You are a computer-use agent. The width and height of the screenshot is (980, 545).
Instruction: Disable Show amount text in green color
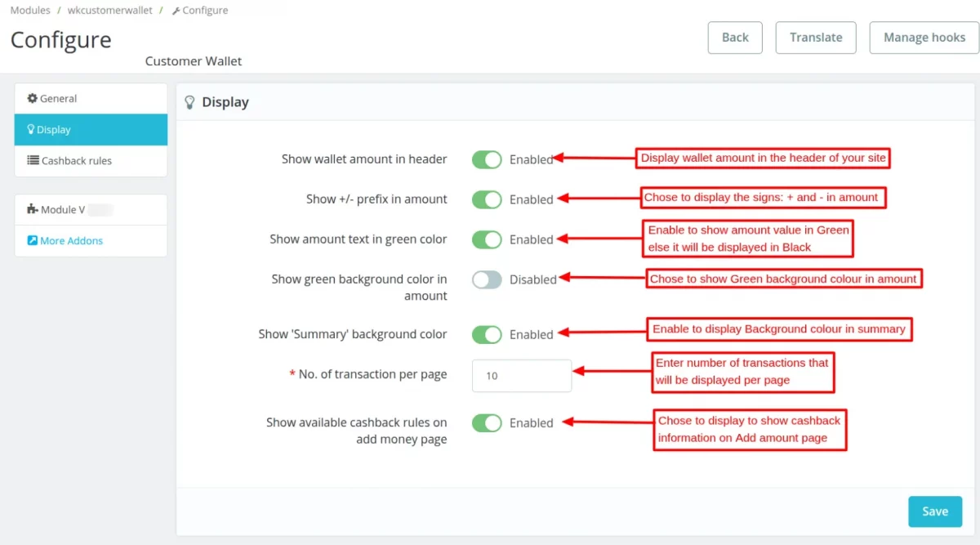click(487, 239)
